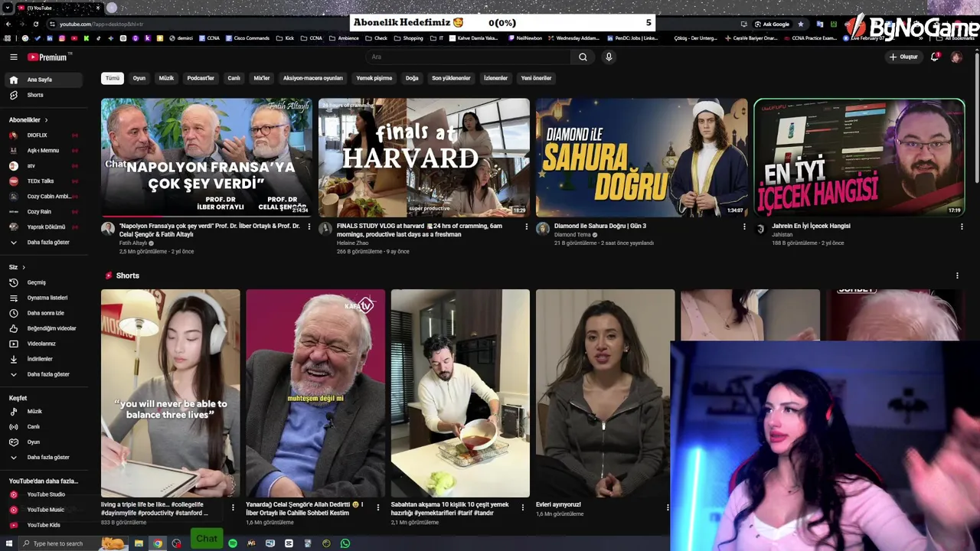
Task: Open Shorts shelf three-dot menu
Action: tap(957, 275)
